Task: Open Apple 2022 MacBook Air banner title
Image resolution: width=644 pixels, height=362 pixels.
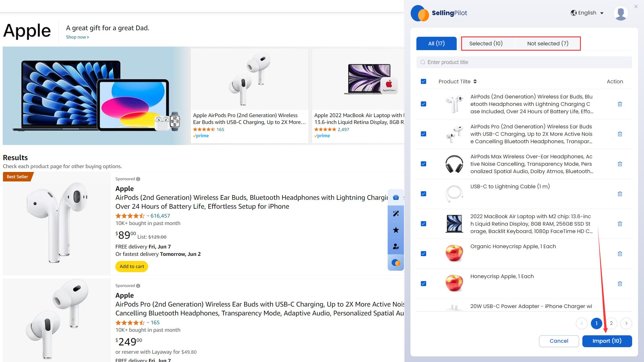Action: coord(359,119)
